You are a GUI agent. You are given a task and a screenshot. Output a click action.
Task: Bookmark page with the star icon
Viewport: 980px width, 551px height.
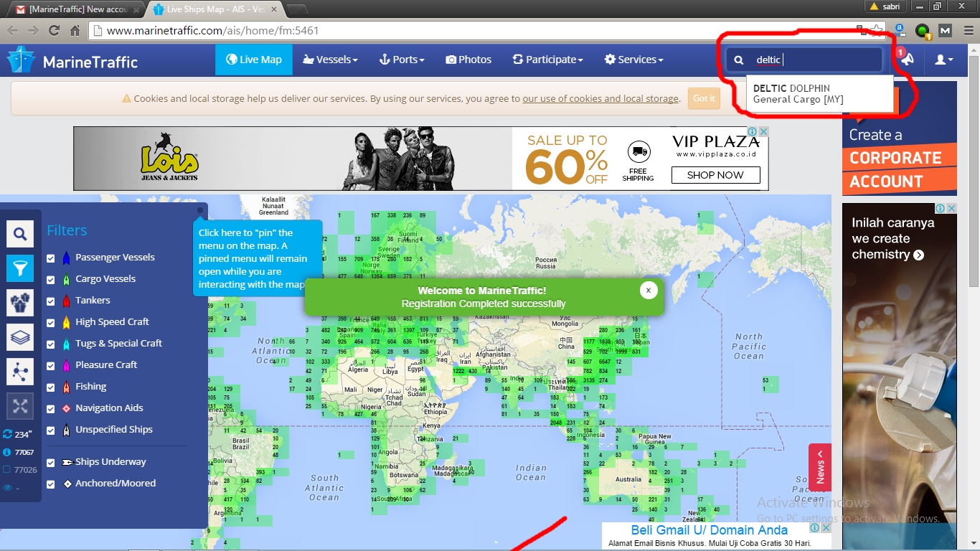click(877, 31)
